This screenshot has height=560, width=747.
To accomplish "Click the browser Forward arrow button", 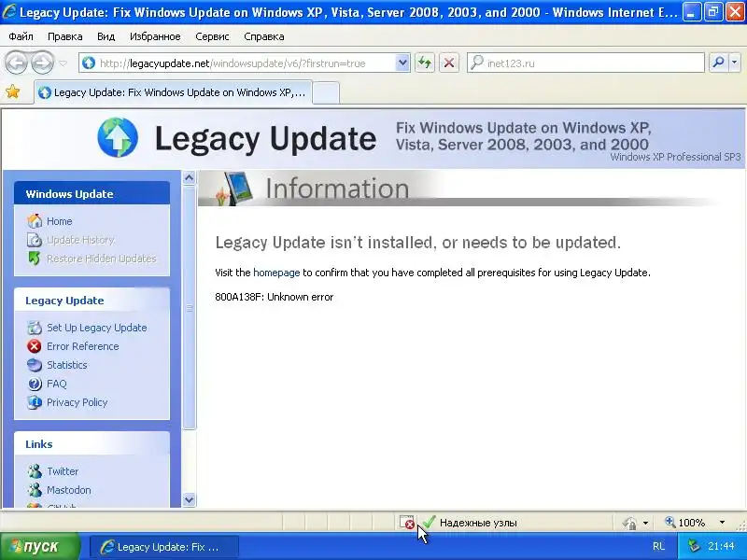I will (x=43, y=63).
